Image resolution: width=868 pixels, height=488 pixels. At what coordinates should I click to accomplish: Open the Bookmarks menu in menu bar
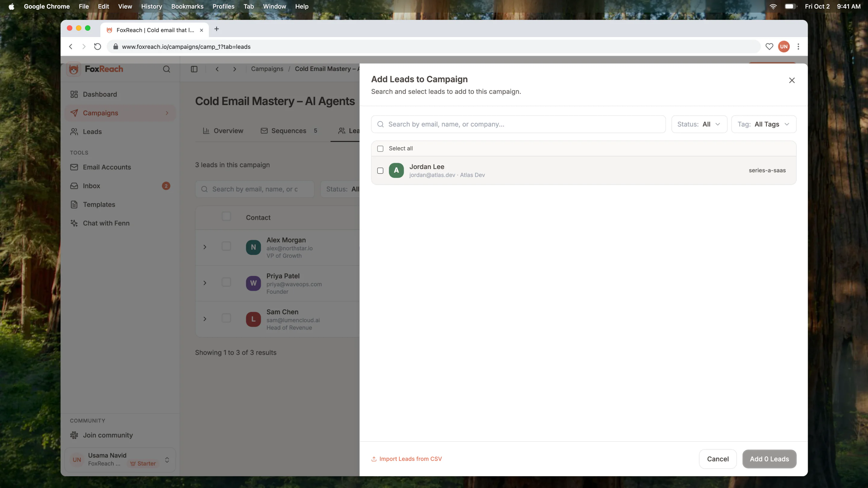[x=187, y=6]
